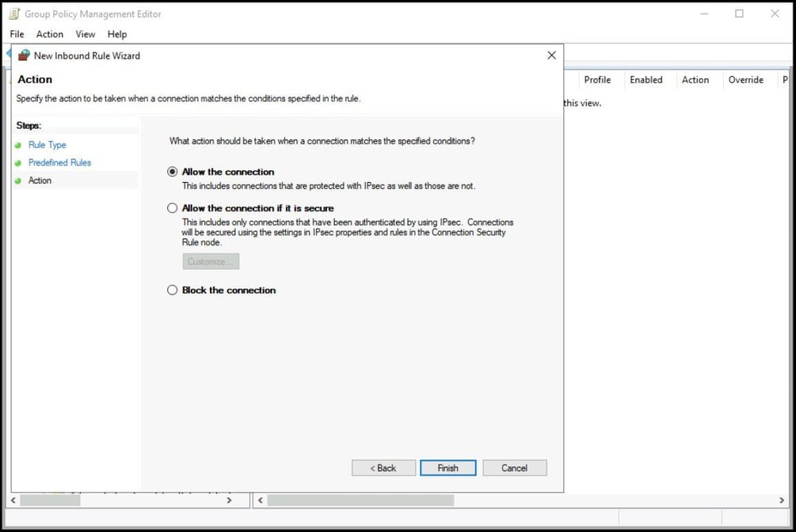Open the File menu

tap(16, 34)
